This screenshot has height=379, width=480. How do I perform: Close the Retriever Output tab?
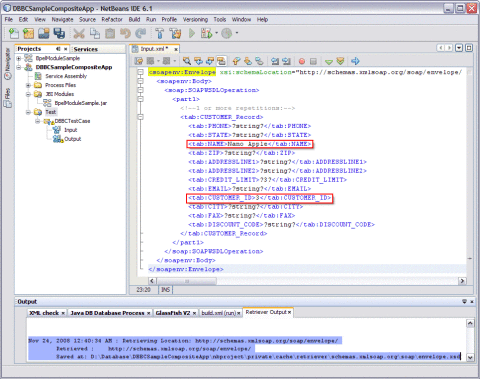point(289,312)
